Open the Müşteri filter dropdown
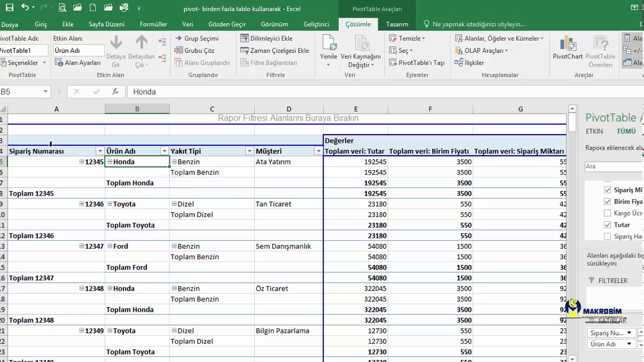Screen dimensions: 644x362 (318, 151)
